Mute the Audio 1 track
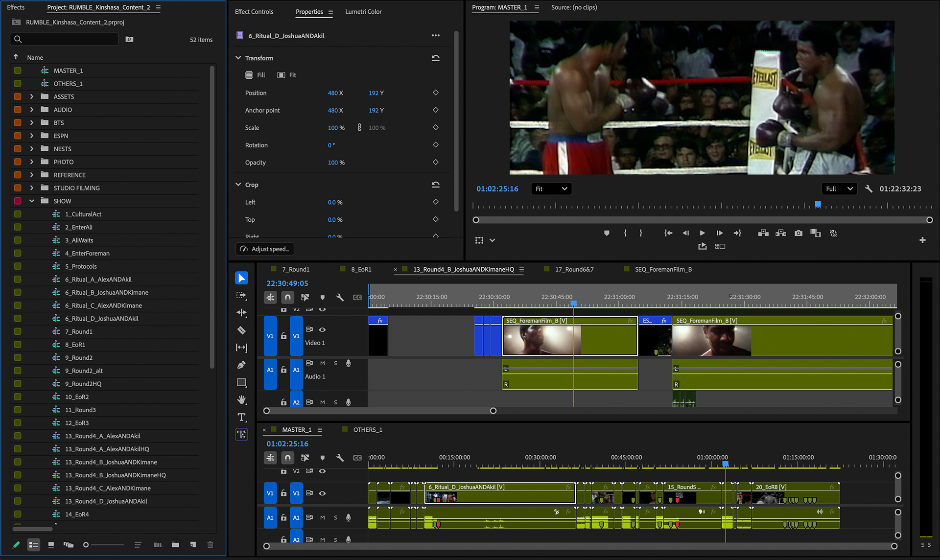The height and width of the screenshot is (560, 940). pos(322,363)
